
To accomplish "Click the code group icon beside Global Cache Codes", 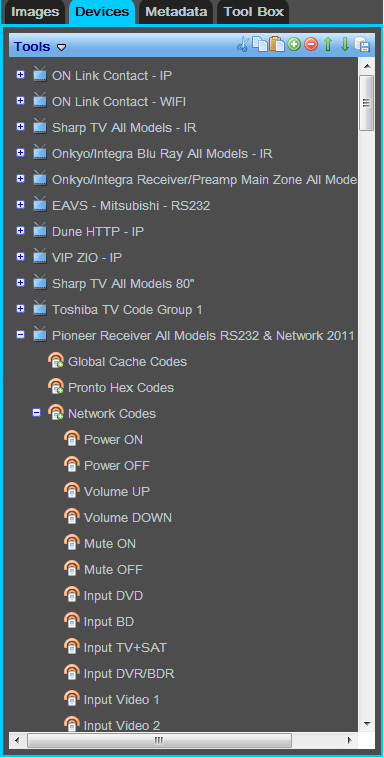I will pyautogui.click(x=56, y=361).
